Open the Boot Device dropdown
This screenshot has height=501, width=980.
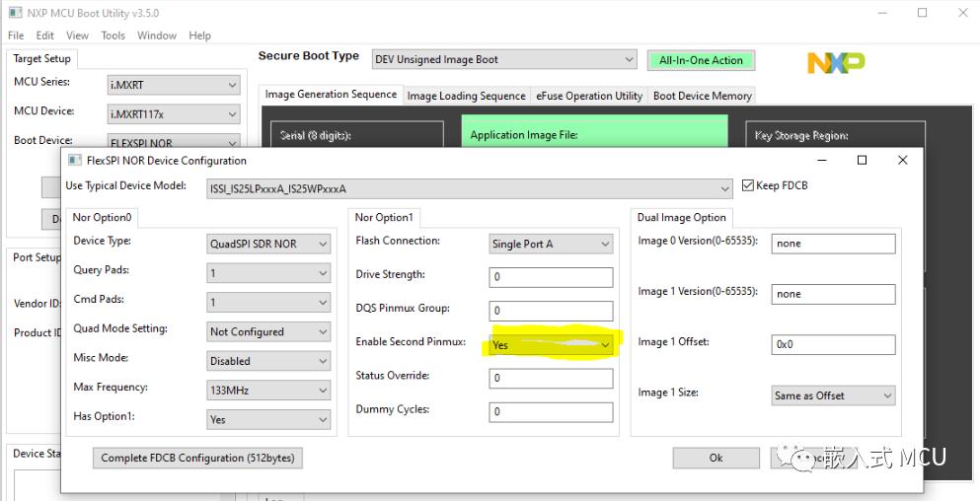(x=174, y=142)
